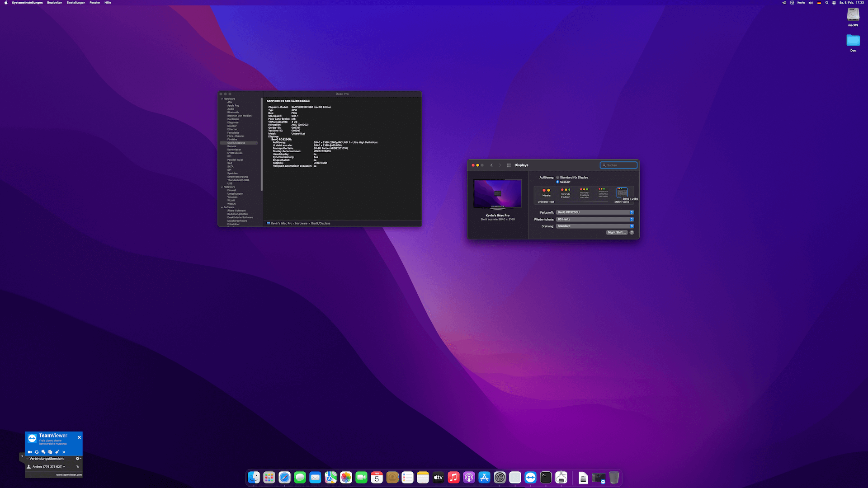Image resolution: width=868 pixels, height=488 pixels.
Task: Collapse Software section in sidebar
Action: [x=222, y=207]
